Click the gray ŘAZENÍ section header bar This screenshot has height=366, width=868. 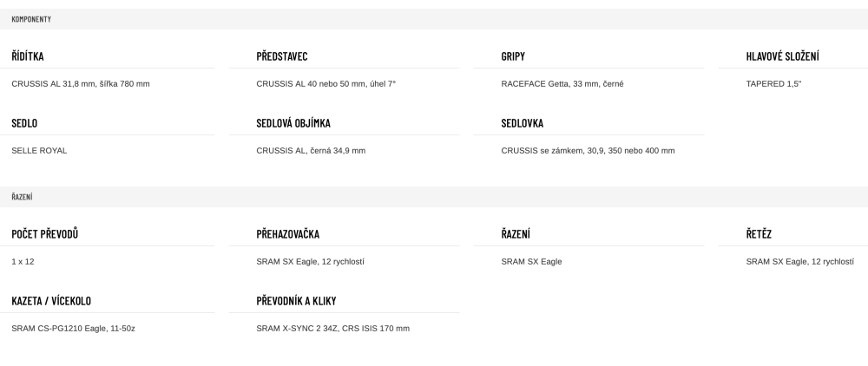click(x=434, y=197)
